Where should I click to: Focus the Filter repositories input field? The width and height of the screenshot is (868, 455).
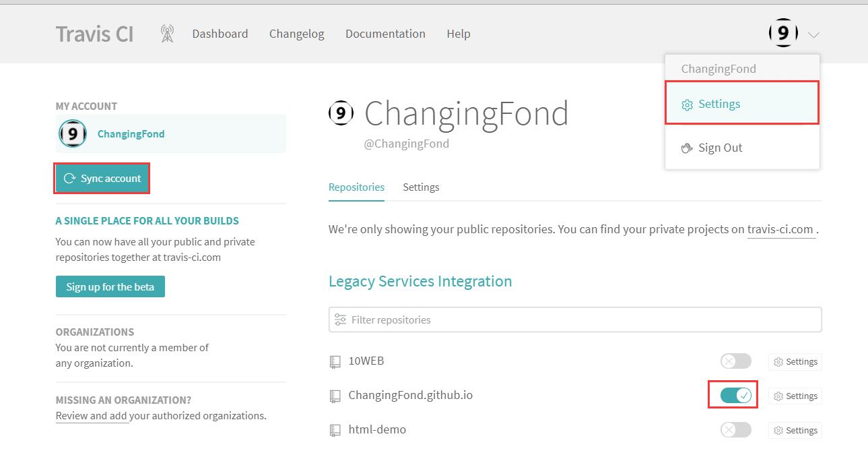point(579,320)
